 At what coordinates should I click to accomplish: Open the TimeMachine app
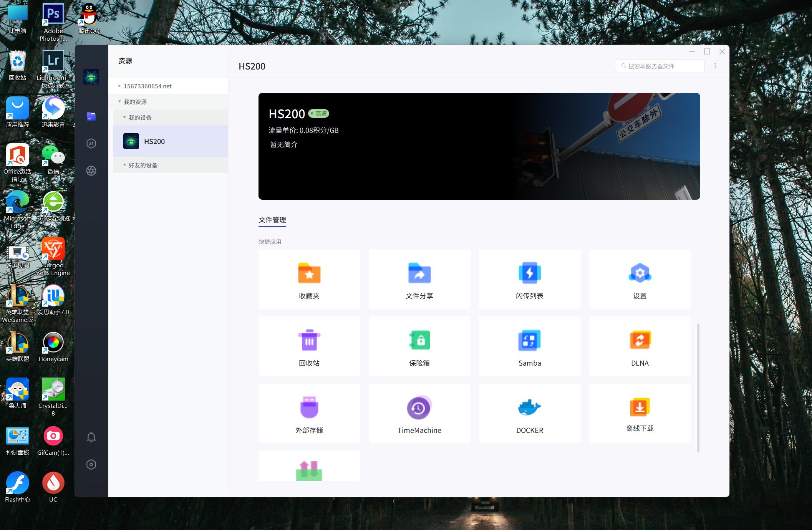pos(419,414)
